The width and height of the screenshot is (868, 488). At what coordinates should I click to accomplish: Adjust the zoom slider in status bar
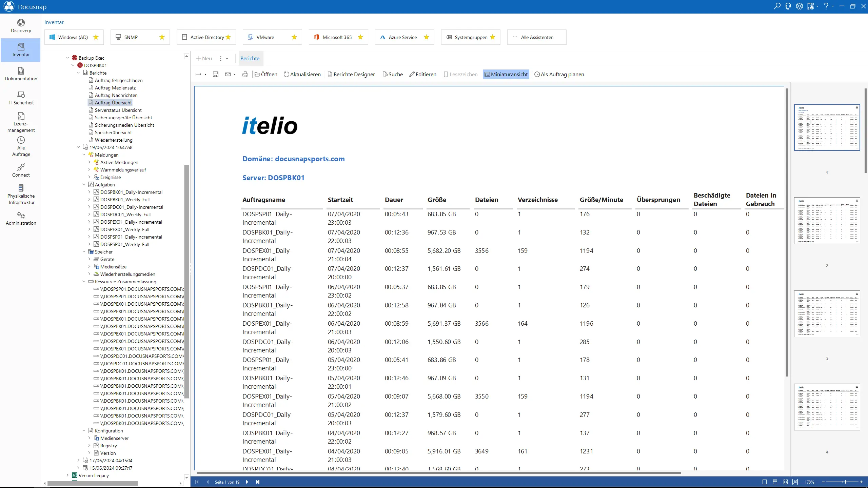pyautogui.click(x=846, y=482)
